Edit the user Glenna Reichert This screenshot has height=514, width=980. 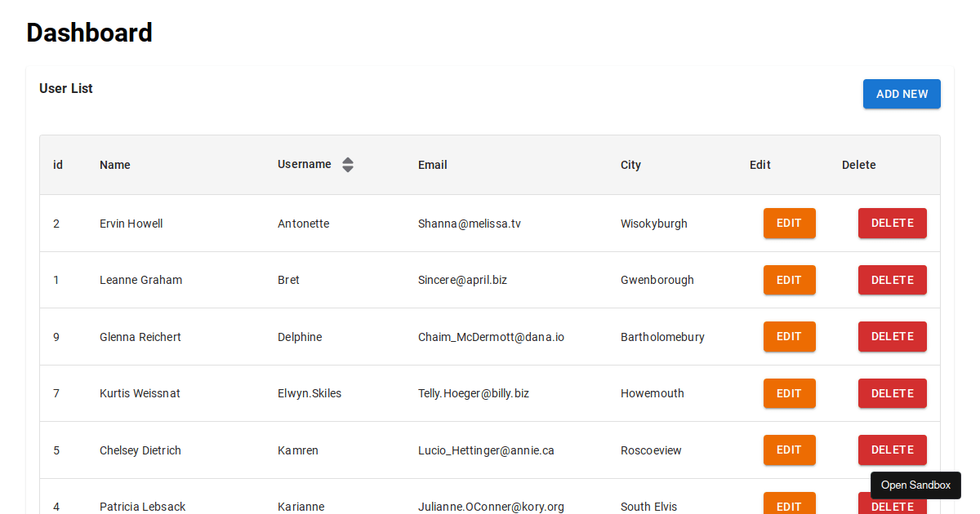(789, 336)
